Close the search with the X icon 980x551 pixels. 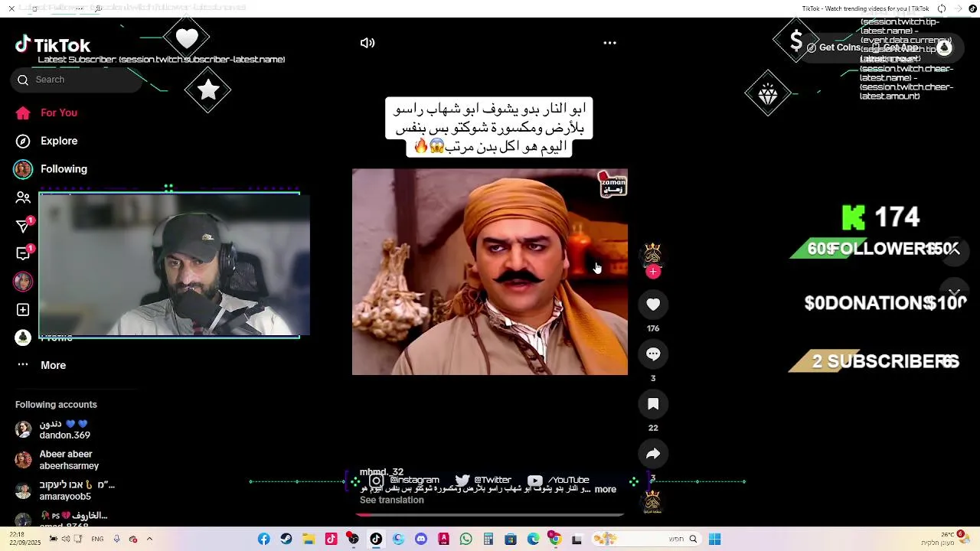(x=11, y=8)
